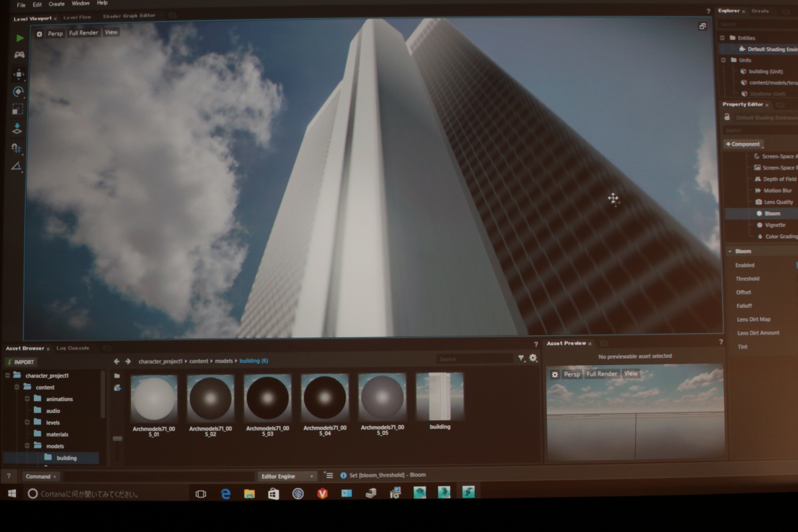The width and height of the screenshot is (798, 532).
Task: Select the Scale tool in the toolbar
Action: point(17,110)
